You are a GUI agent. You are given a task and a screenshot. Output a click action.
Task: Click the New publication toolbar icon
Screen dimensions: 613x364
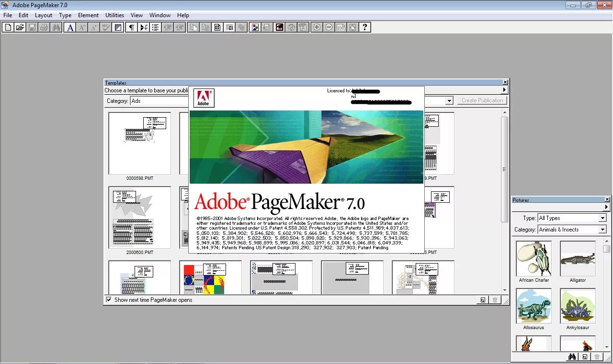(8, 27)
